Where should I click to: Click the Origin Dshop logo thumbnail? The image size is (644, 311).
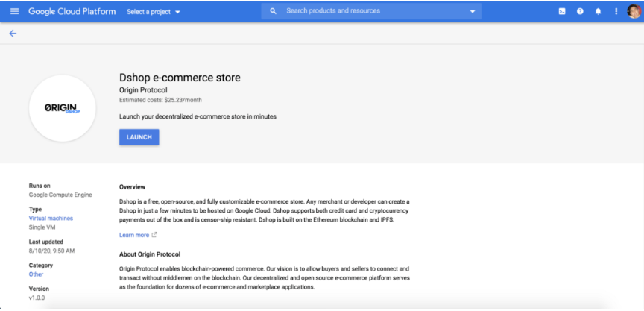pyautogui.click(x=63, y=108)
